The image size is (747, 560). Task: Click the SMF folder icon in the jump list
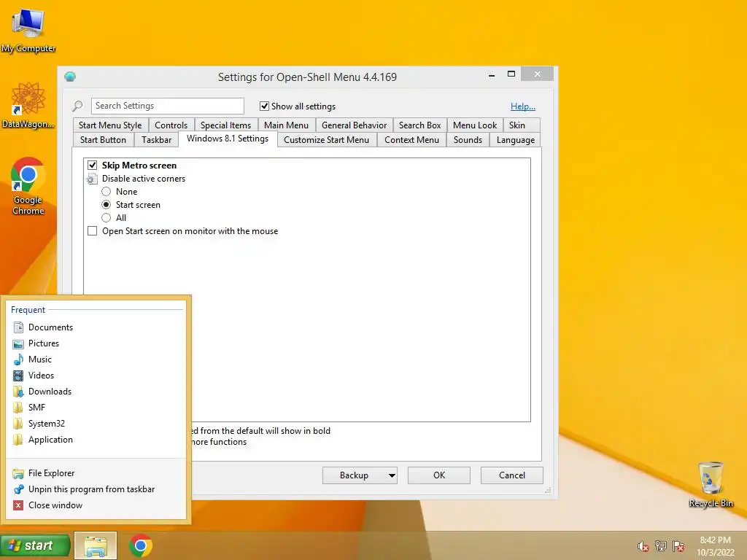[x=18, y=408]
